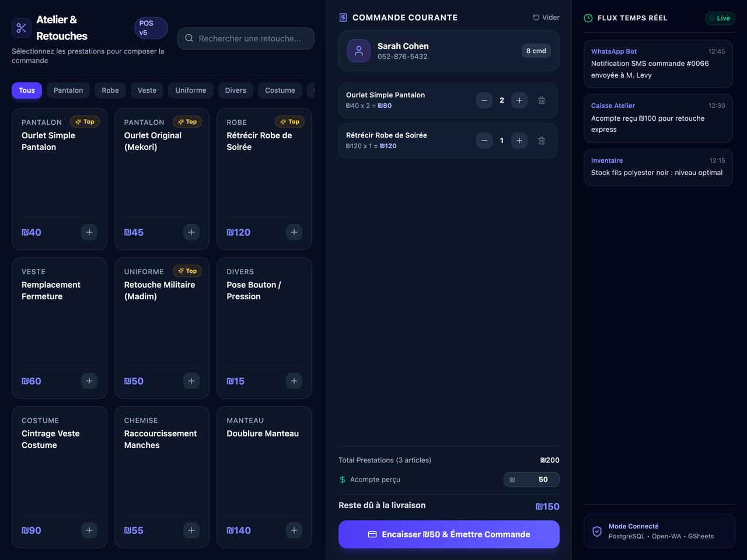Add Ourlet Simple Pantalon to the order
747x560 pixels.
[89, 232]
